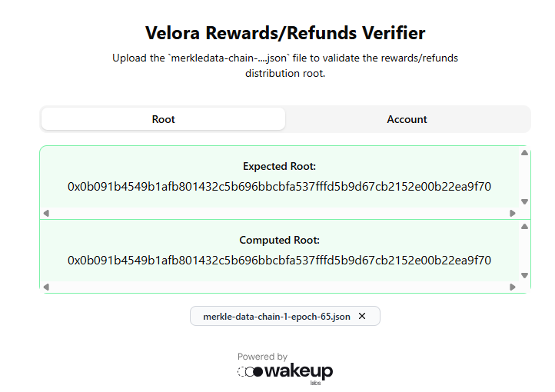Click the Expected Root vertical scrollbar track
Viewport: 555px width, 392px height.
524,177
